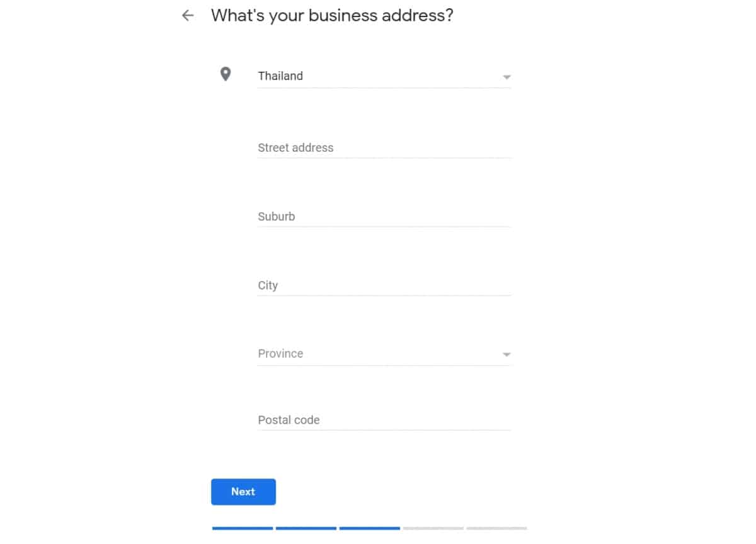The width and height of the screenshot is (756, 544).
Task: Click the "What's your business address?" heading
Action: pos(332,16)
